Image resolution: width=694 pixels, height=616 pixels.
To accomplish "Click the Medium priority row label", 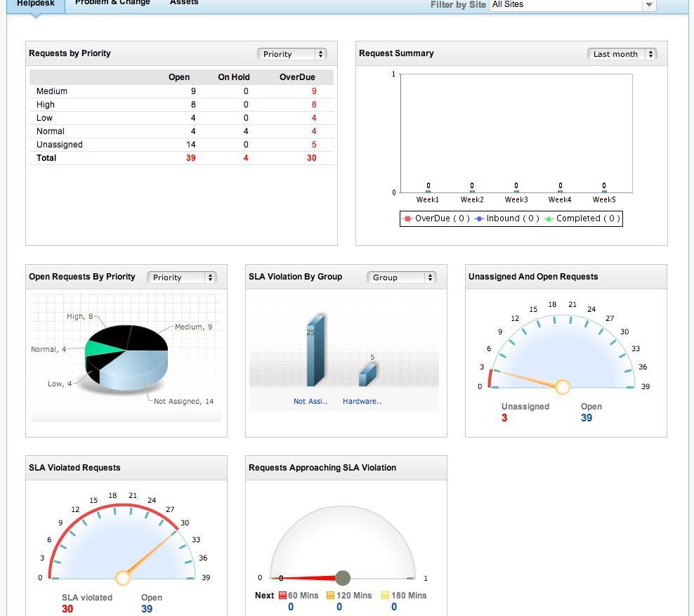I will pos(52,91).
